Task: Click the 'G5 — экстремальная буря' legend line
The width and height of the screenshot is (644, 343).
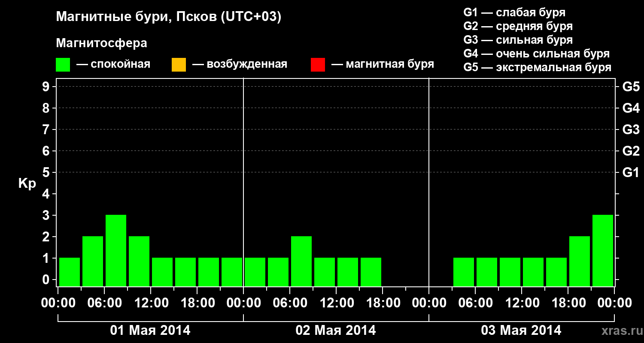Action: tap(538, 67)
